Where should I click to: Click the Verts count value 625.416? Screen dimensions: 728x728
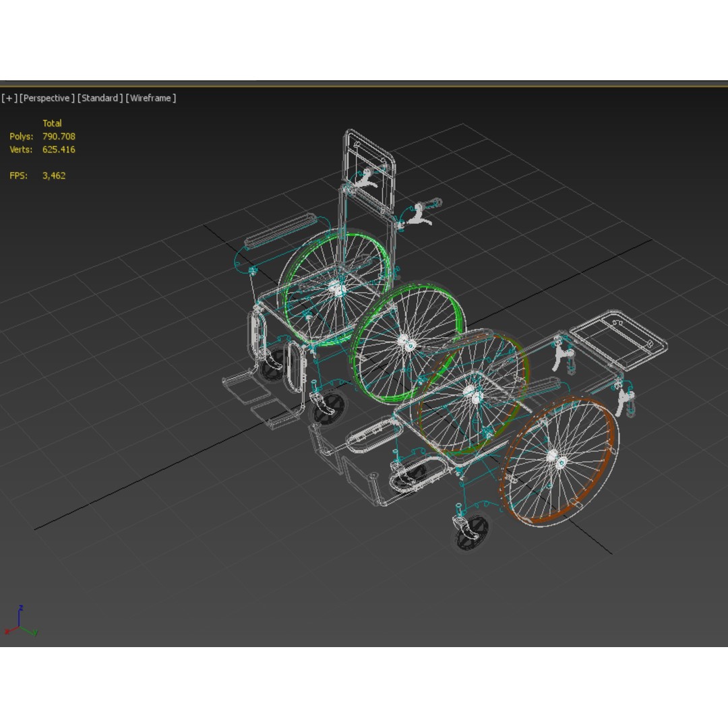pos(59,150)
